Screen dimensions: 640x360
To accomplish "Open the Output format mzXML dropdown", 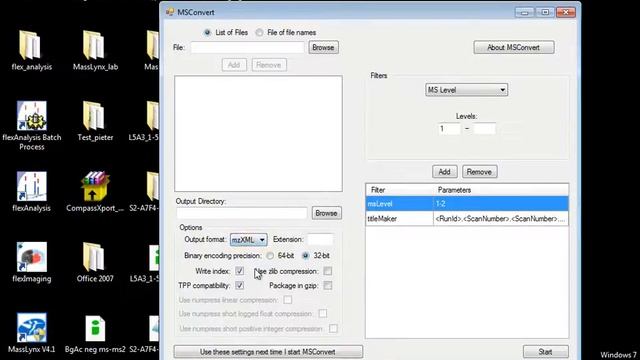I will coord(249,240).
